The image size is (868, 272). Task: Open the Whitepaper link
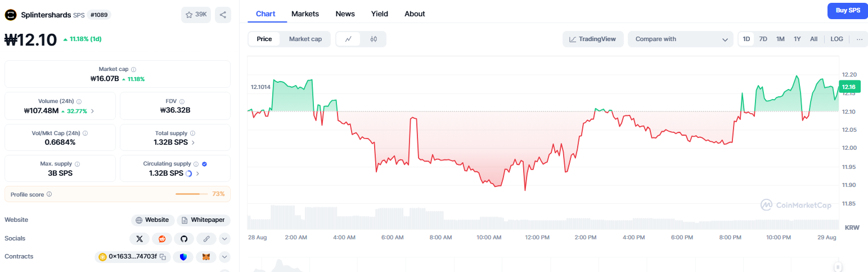coord(204,220)
